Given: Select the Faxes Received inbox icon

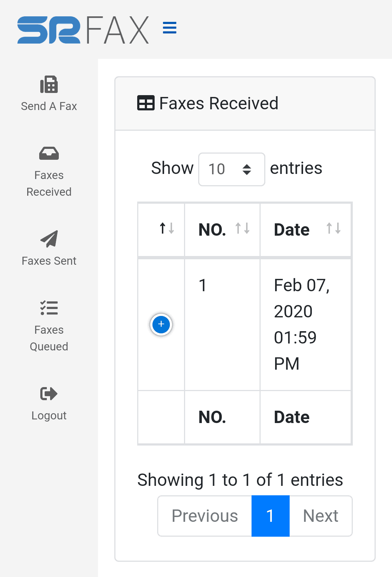Looking at the screenshot, I should click(x=49, y=153).
